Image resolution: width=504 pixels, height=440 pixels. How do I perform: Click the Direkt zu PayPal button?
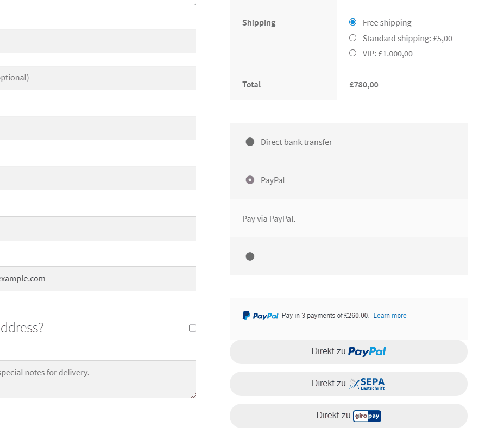[x=348, y=351]
